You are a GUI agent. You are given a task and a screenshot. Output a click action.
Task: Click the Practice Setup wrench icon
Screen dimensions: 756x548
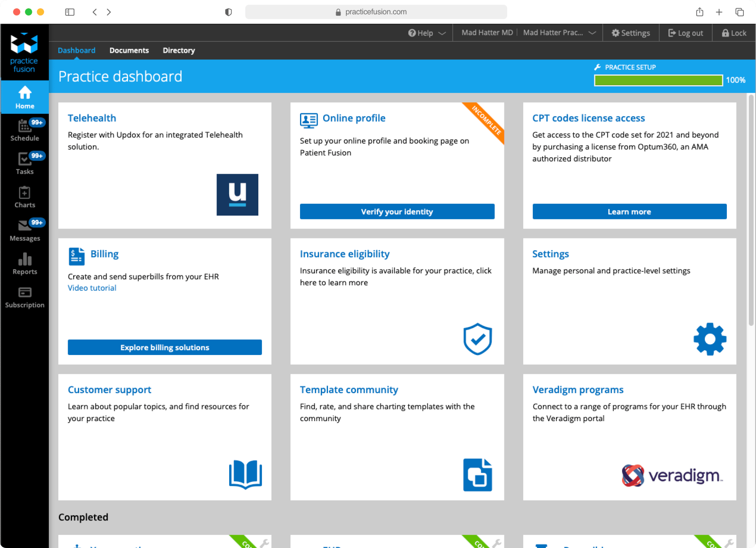[x=598, y=67]
